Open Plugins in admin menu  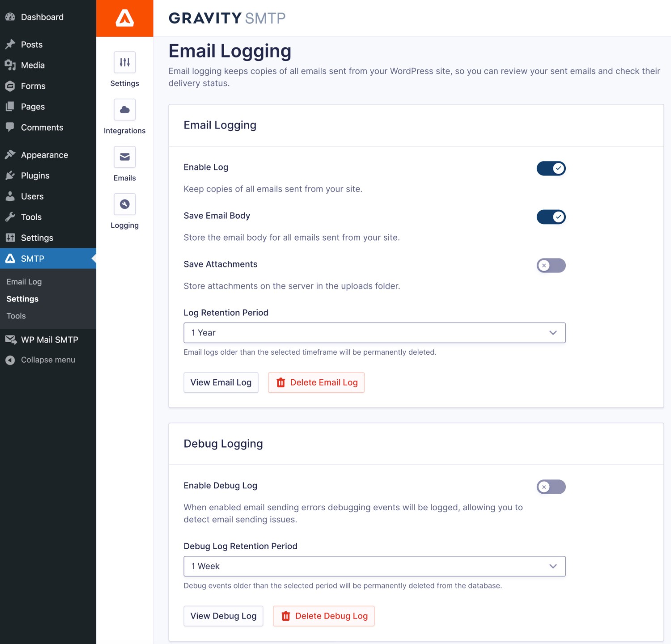click(x=35, y=175)
